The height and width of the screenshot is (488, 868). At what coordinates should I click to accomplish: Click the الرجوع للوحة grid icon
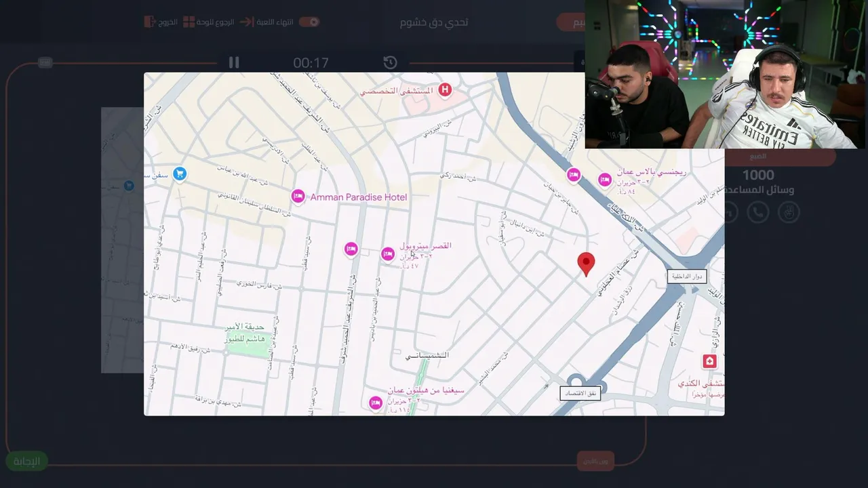click(189, 22)
